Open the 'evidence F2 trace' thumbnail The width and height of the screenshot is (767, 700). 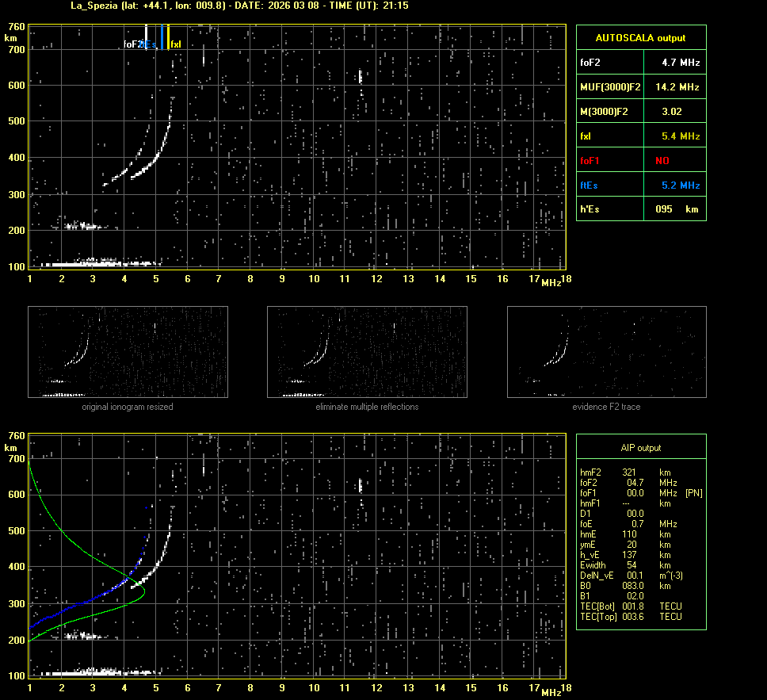coord(606,352)
